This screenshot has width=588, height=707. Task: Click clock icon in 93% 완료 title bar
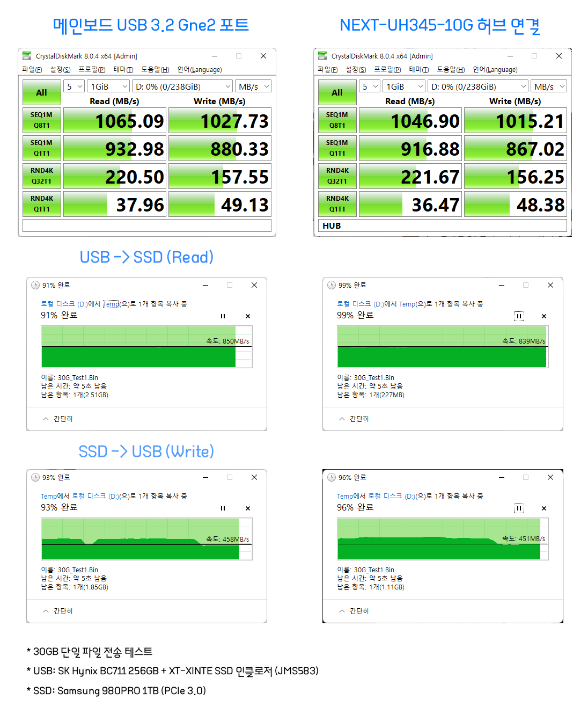click(35, 477)
